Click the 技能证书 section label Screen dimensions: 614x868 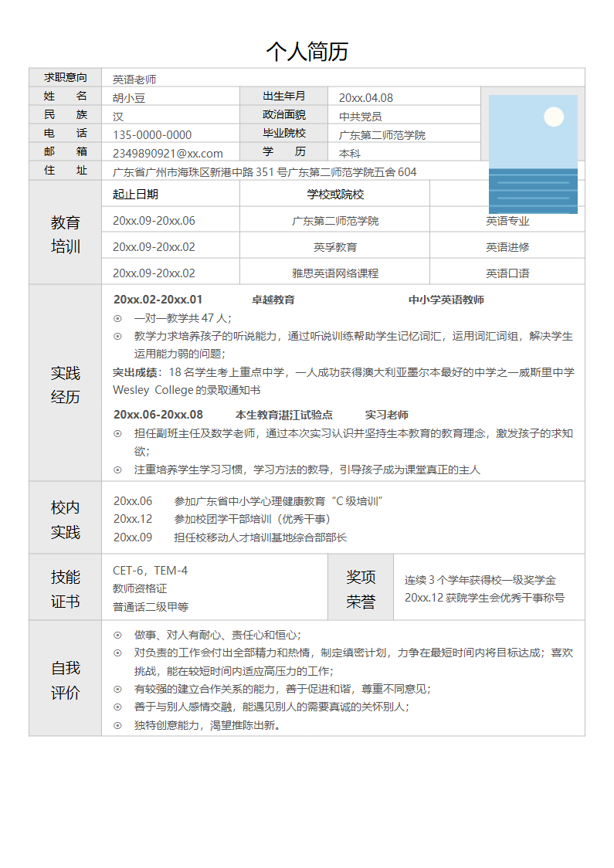[x=66, y=589]
